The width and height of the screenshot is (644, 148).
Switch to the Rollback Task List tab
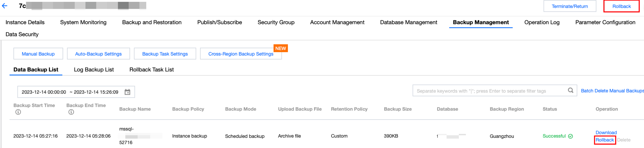pyautogui.click(x=152, y=70)
